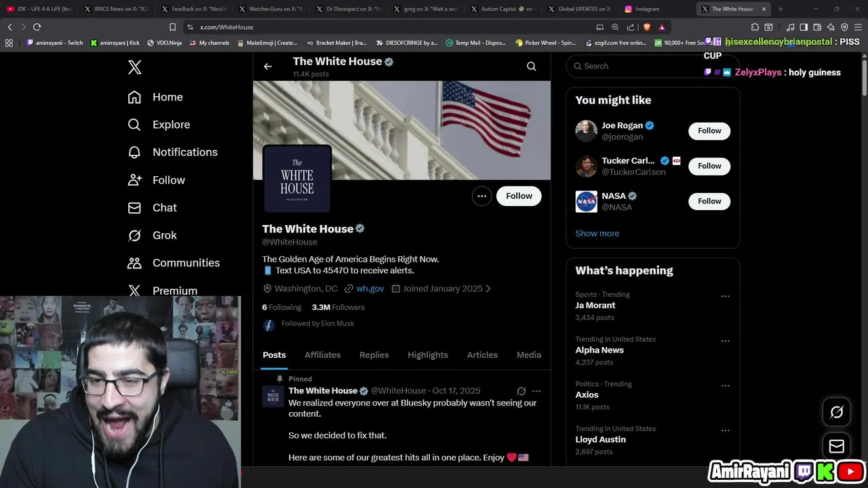This screenshot has height=488, width=868.
Task: Open the Ja Morant trend
Action: [595, 306]
